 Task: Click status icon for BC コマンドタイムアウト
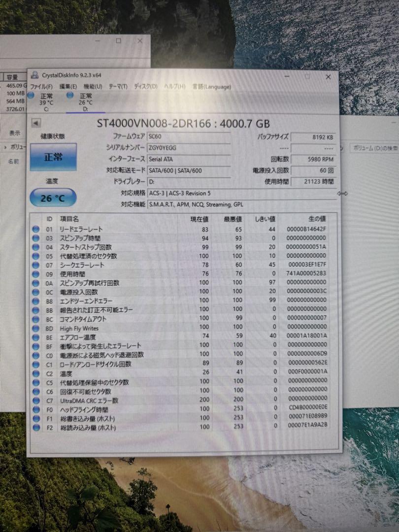pos(35,319)
